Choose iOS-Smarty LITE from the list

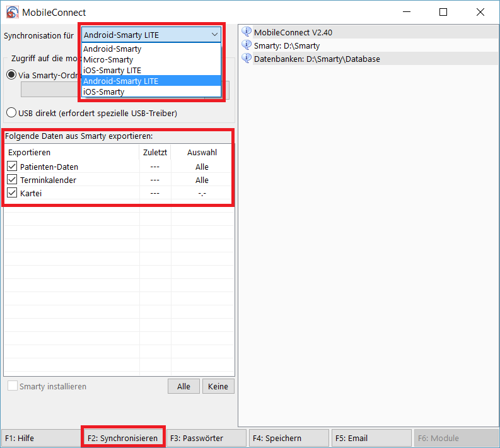(151, 70)
